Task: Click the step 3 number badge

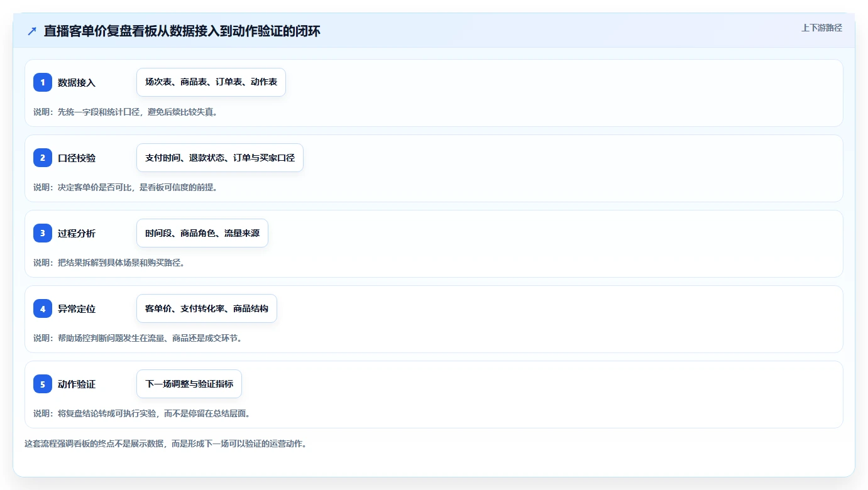Action: (43, 233)
